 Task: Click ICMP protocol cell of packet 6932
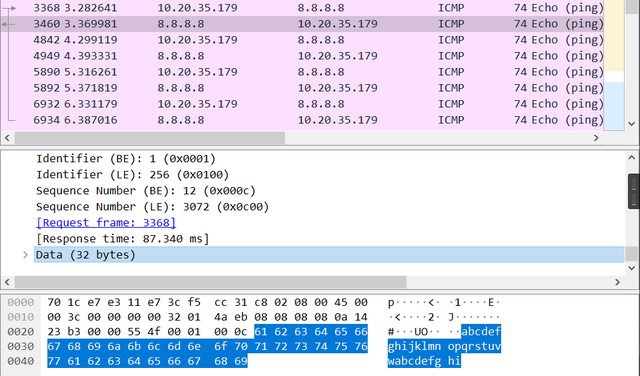(x=451, y=104)
